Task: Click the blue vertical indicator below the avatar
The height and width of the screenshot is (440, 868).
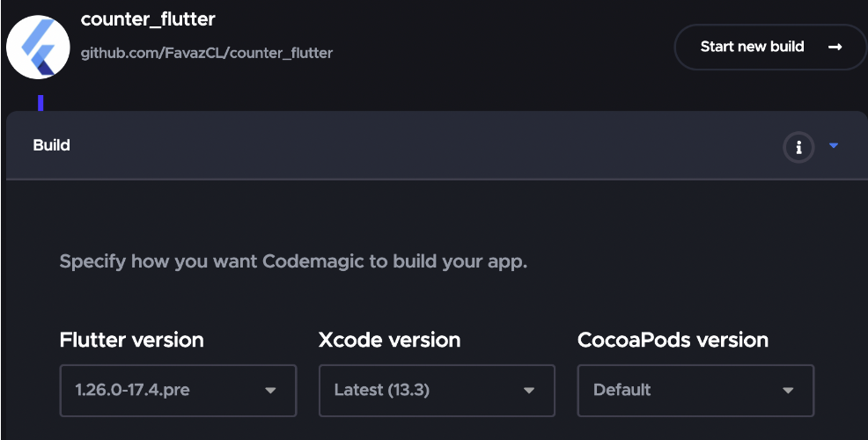Action: [x=40, y=103]
